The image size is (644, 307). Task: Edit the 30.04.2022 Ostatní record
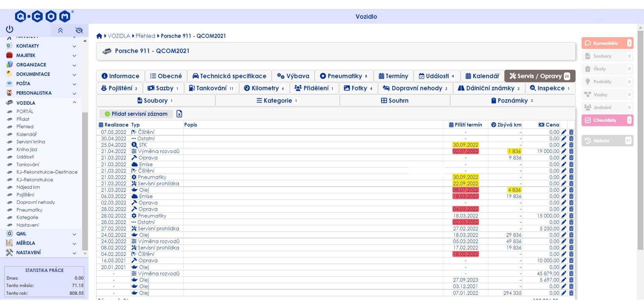(564, 139)
